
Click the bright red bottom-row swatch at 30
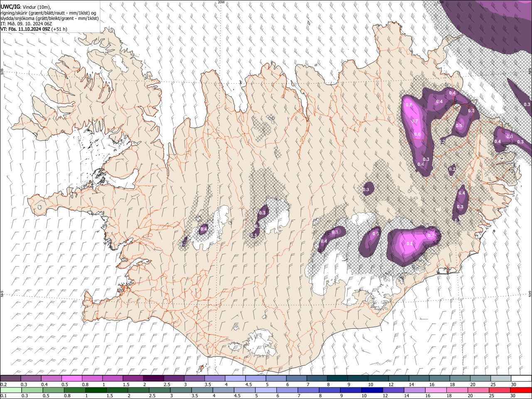(521, 390)
